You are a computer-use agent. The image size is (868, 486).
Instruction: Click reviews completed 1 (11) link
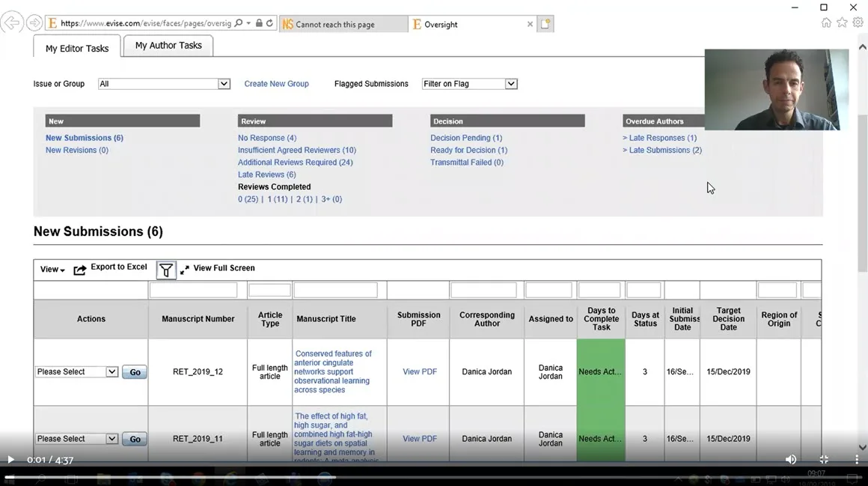pos(278,199)
